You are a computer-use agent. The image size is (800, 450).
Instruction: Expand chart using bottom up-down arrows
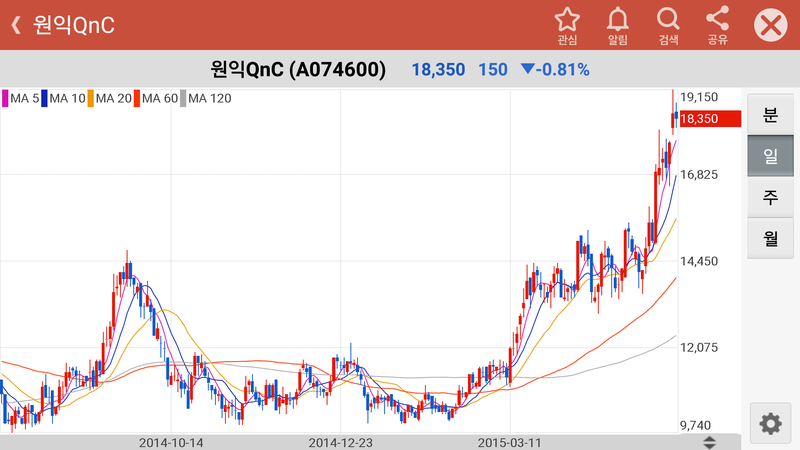pos(710,442)
